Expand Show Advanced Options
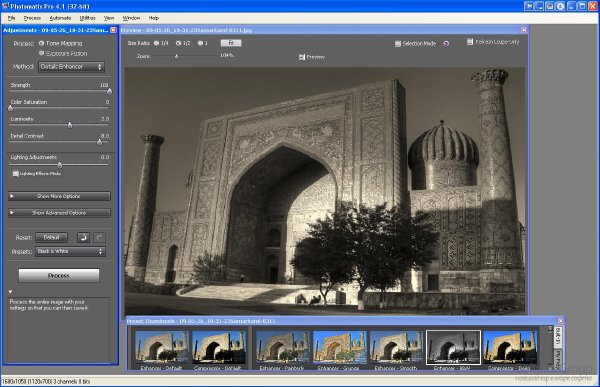Viewport: 600px width, 387px height. [59, 213]
